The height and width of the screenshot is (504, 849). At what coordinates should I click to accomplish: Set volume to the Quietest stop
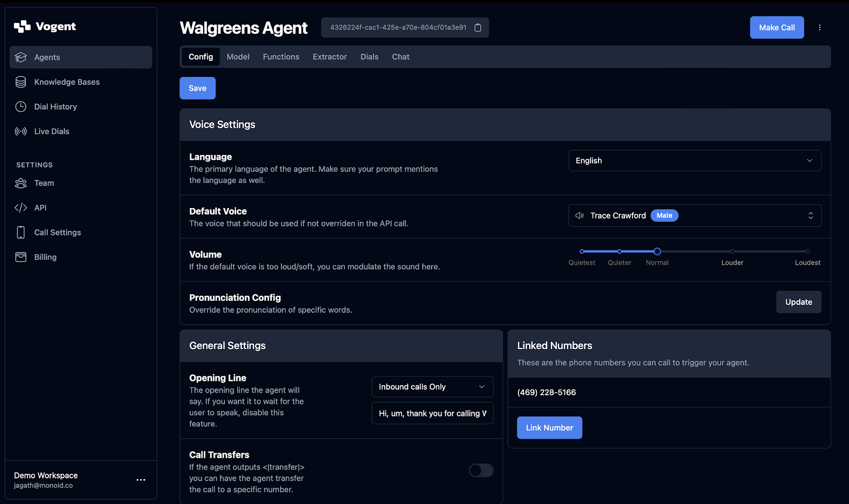pos(582,251)
